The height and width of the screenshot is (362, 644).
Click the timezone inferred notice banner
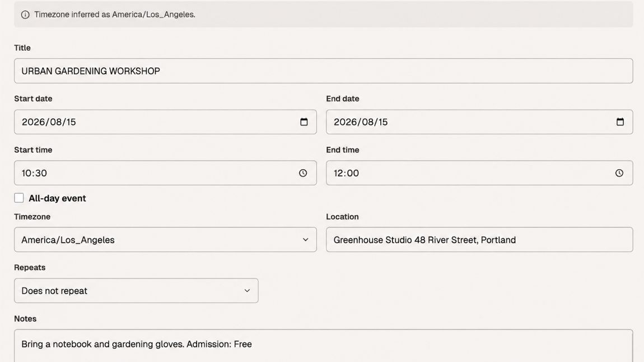point(323,15)
